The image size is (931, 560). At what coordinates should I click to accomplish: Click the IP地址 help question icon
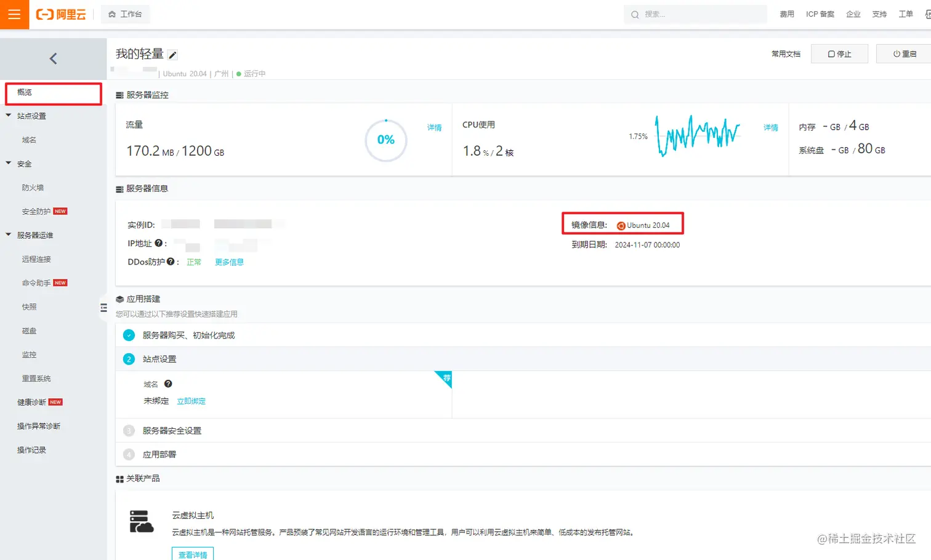coord(158,243)
